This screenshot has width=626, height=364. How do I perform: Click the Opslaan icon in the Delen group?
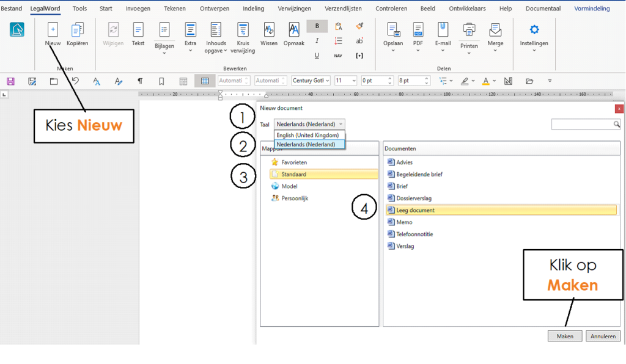click(393, 30)
